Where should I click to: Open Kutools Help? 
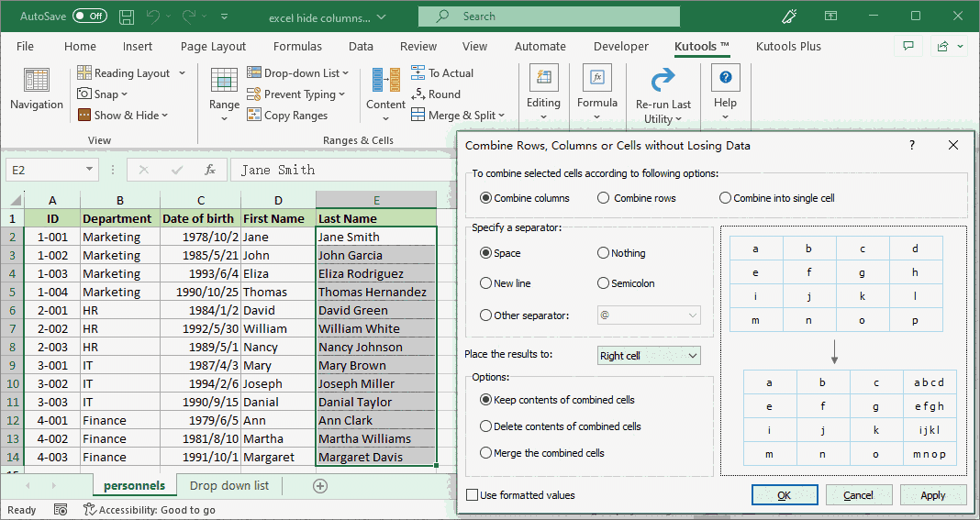click(x=725, y=93)
